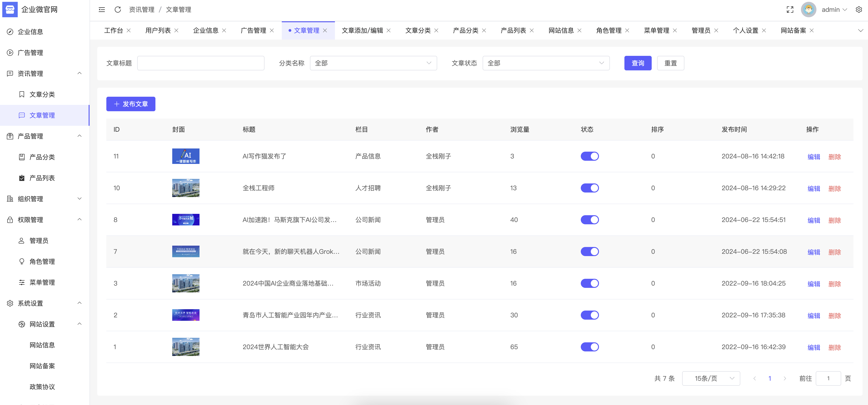The image size is (868, 405).
Task: Toggle fullscreen mode icon
Action: (x=790, y=10)
